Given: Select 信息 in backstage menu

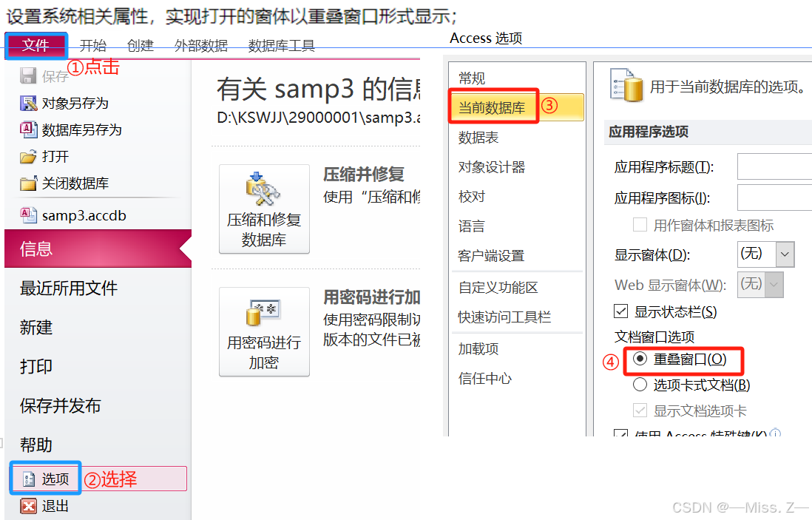Looking at the screenshot, I should [x=98, y=249].
